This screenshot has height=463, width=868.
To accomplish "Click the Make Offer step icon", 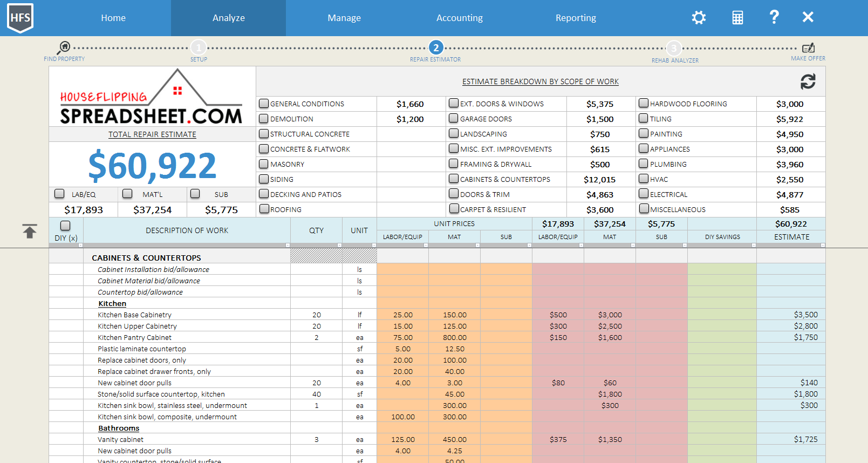I will coord(808,48).
